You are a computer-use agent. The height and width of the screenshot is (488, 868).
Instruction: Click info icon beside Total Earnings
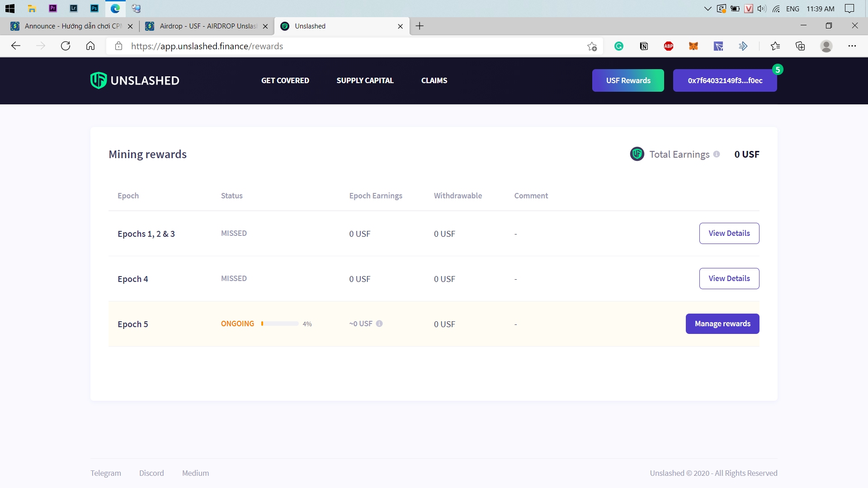[717, 154]
